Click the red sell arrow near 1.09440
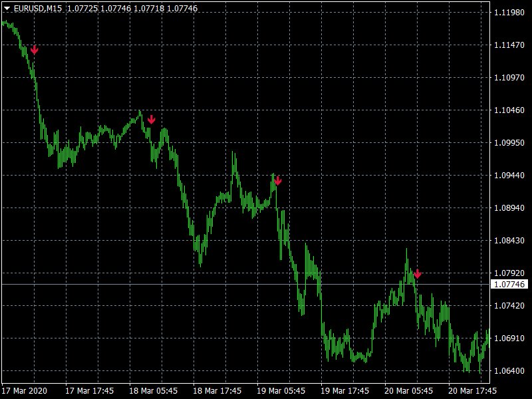Image resolution: width=532 pixels, height=399 pixels. tap(277, 181)
